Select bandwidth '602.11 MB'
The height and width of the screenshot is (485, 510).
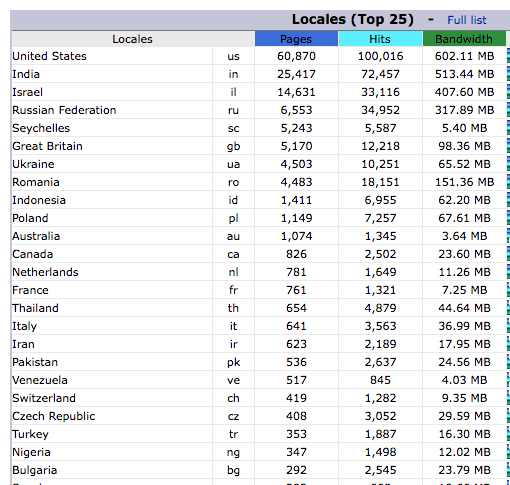(x=464, y=56)
